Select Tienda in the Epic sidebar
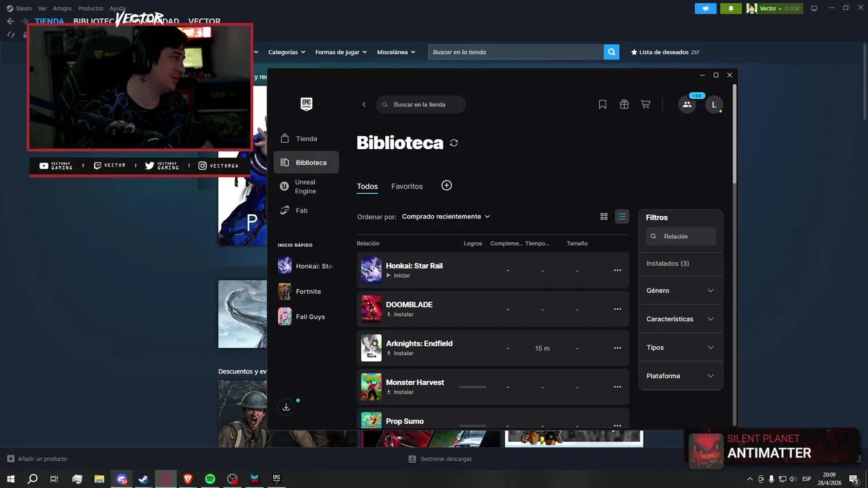868x488 pixels. (x=306, y=138)
